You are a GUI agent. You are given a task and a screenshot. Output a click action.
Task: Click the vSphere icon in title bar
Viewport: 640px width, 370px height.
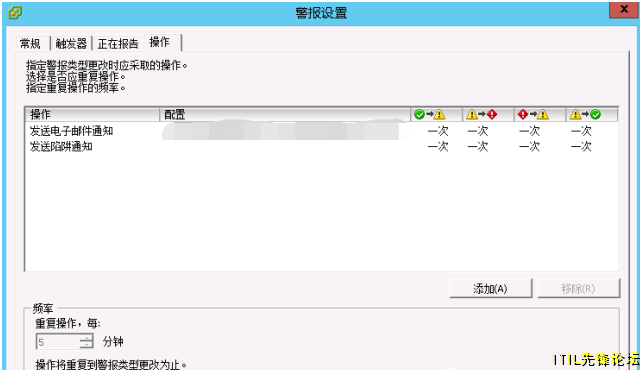(15, 12)
